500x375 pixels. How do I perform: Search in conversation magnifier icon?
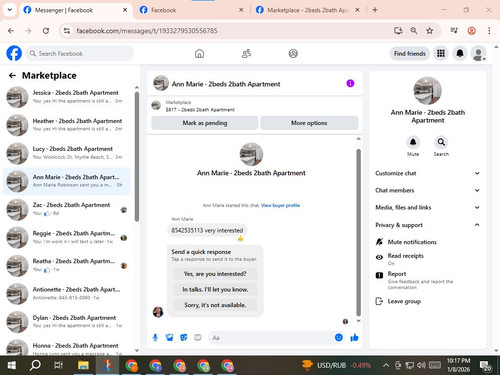(441, 142)
